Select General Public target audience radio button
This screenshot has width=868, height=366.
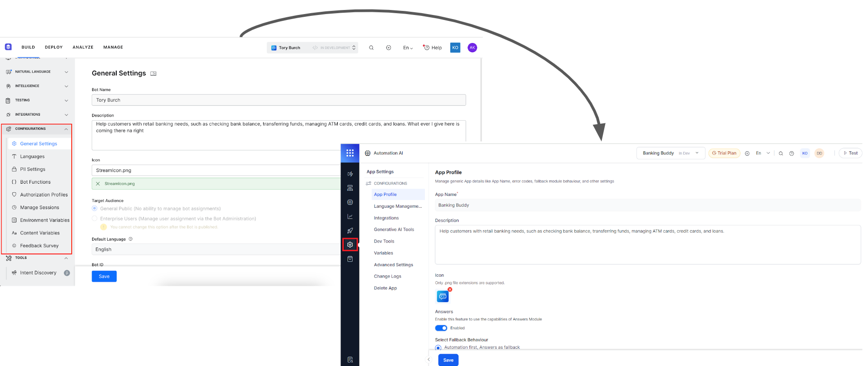(x=94, y=209)
